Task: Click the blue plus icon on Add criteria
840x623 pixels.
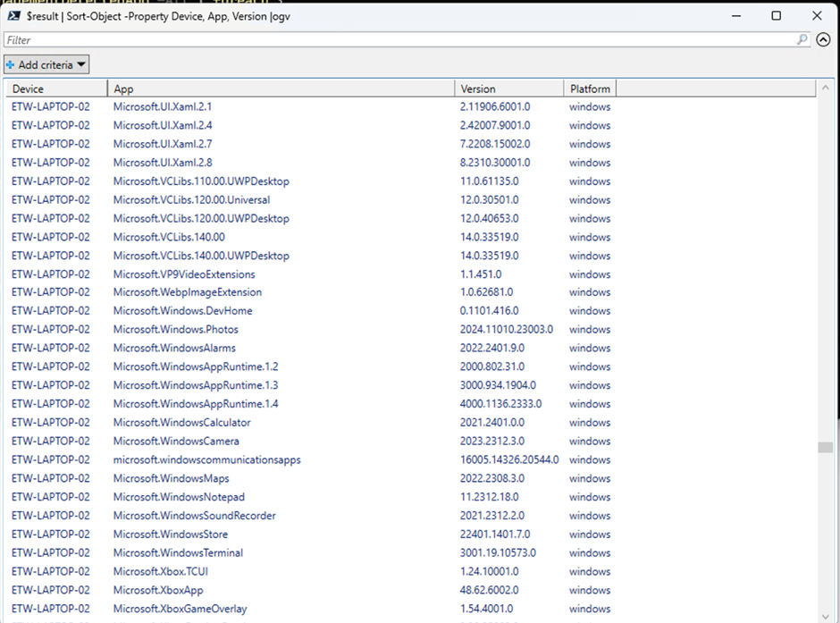Action: pos(10,65)
